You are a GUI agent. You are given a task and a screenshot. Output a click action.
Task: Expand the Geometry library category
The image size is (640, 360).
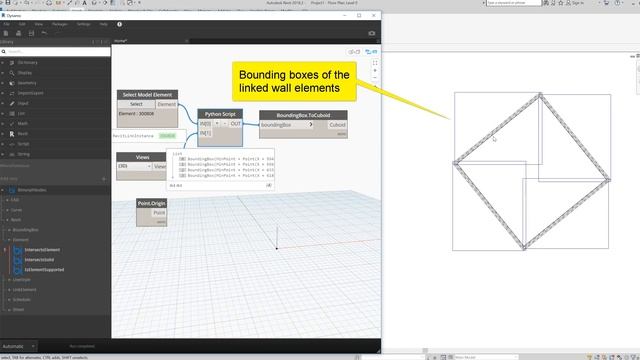click(x=3, y=83)
